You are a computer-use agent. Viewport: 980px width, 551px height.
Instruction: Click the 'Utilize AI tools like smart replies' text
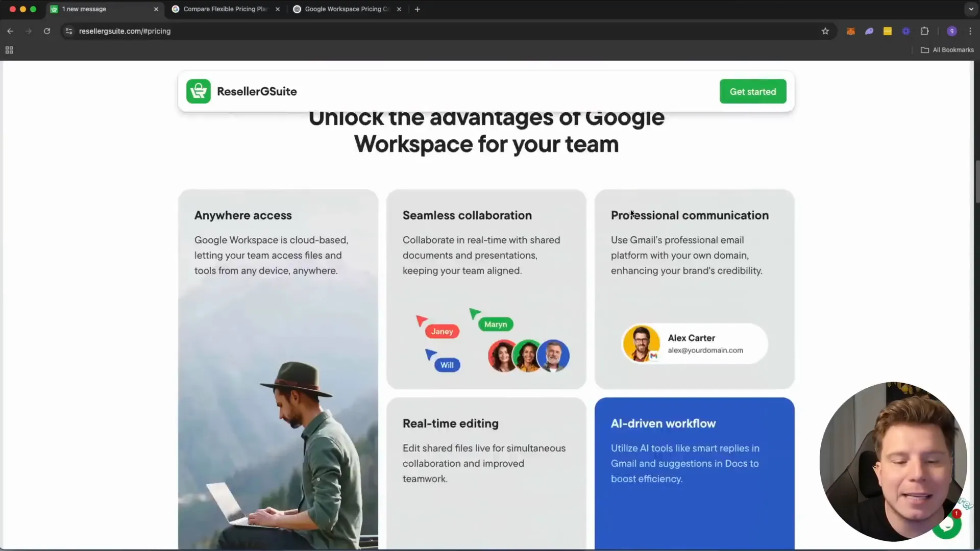coord(685,463)
